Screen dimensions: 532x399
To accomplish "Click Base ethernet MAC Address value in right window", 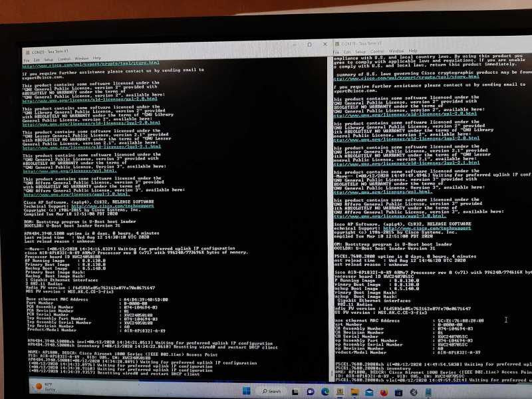I will [461, 321].
